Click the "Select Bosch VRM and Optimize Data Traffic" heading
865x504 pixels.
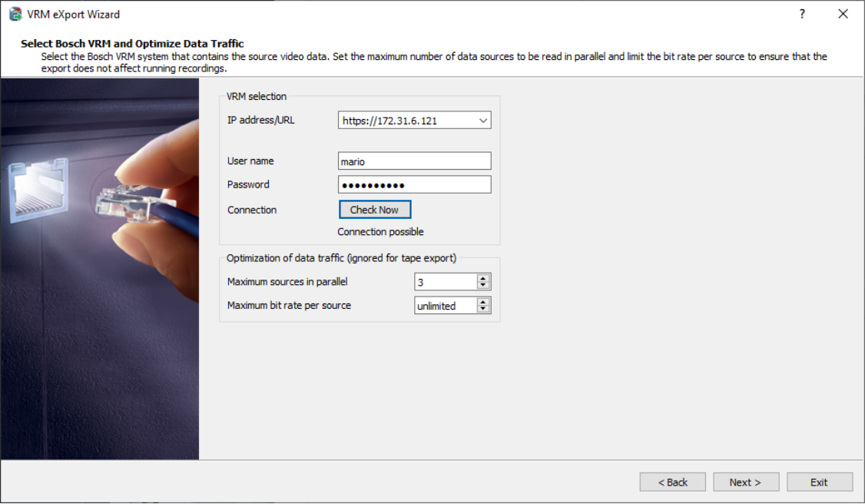click(132, 44)
